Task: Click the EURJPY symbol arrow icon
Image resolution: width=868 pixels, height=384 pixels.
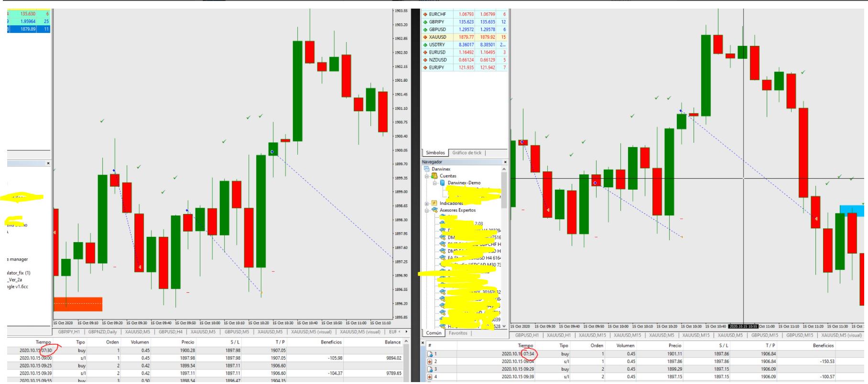Action: [425, 68]
